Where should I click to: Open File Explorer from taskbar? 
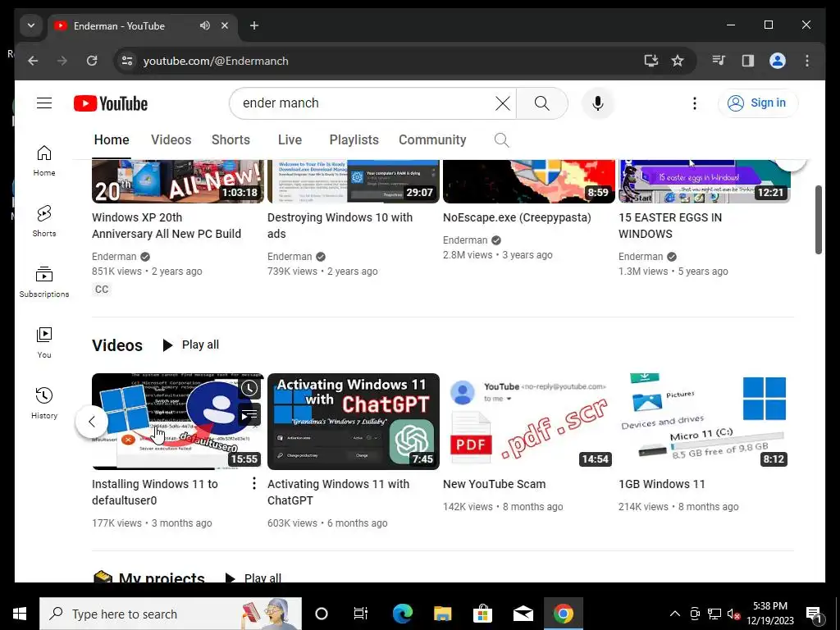point(442,614)
